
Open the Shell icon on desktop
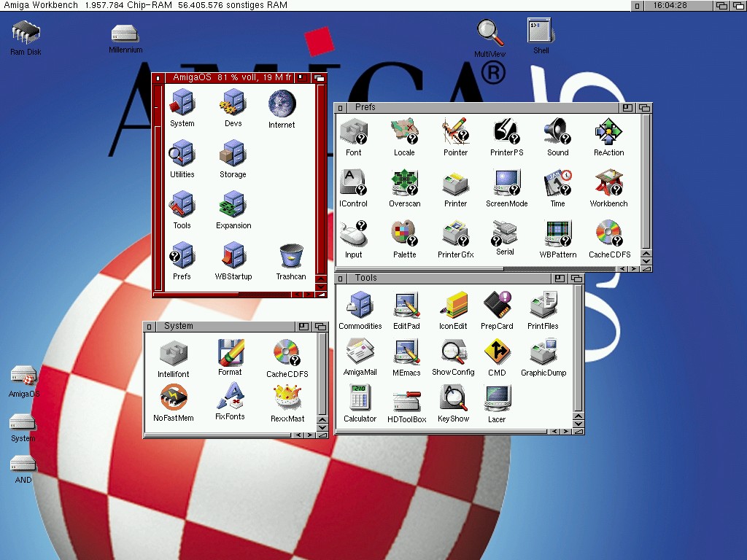pyautogui.click(x=541, y=31)
